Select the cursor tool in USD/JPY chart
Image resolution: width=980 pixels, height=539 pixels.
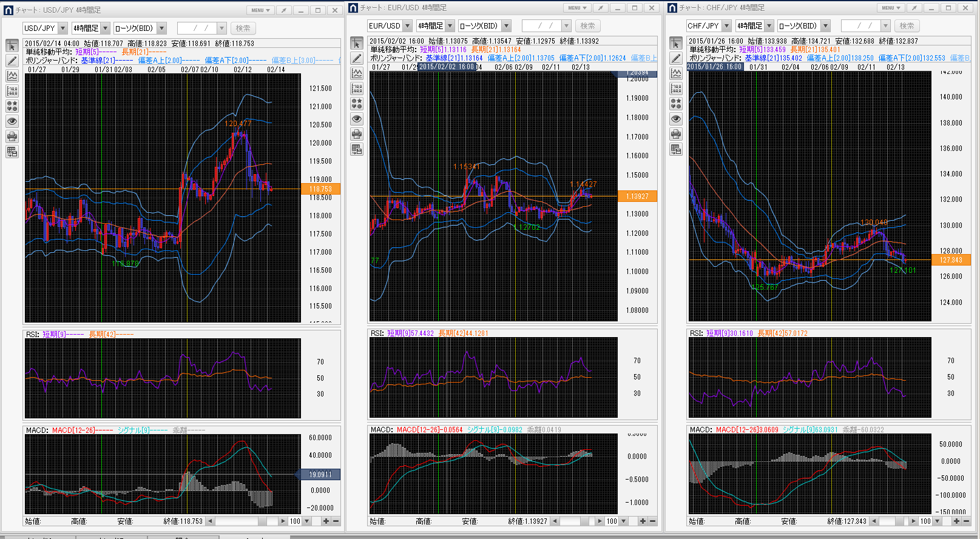click(x=12, y=46)
